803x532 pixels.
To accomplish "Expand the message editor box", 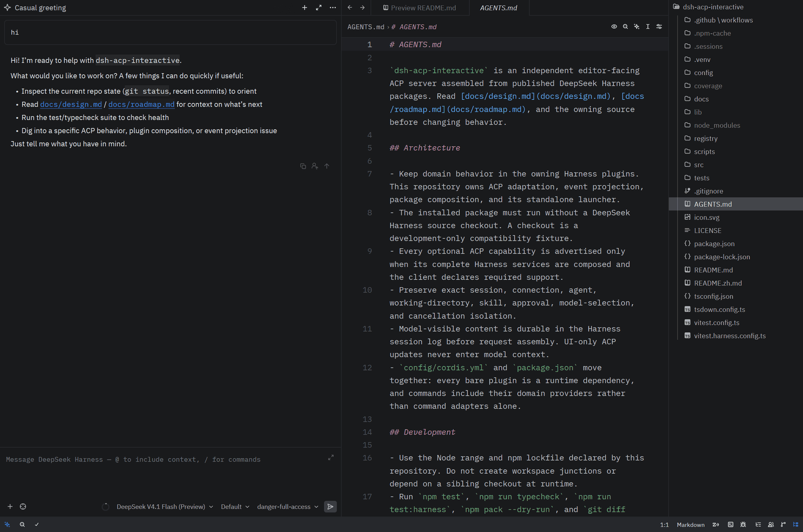I will [331, 458].
